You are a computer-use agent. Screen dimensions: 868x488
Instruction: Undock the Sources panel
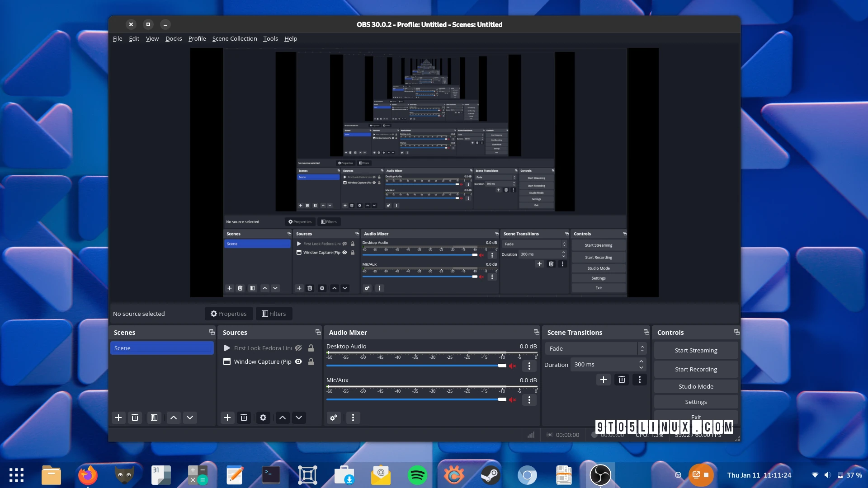[x=318, y=332]
